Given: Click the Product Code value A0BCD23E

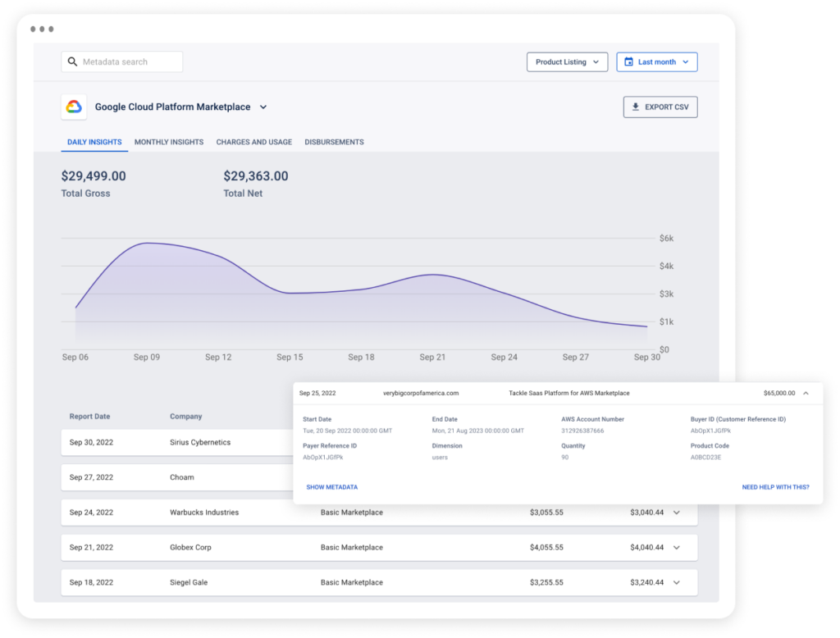Looking at the screenshot, I should point(705,458).
